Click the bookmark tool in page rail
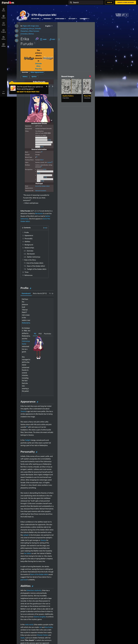The image size is (138, 644). point(17,40)
